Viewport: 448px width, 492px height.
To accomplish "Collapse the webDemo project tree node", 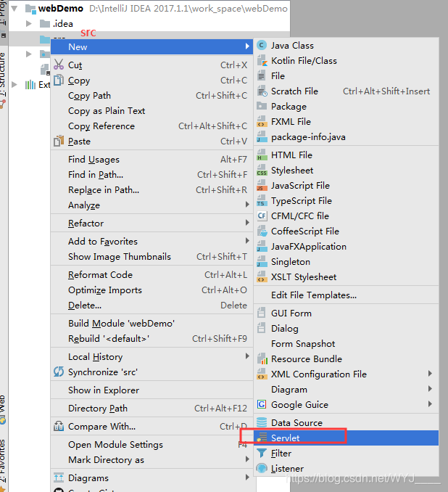I will coord(14,9).
